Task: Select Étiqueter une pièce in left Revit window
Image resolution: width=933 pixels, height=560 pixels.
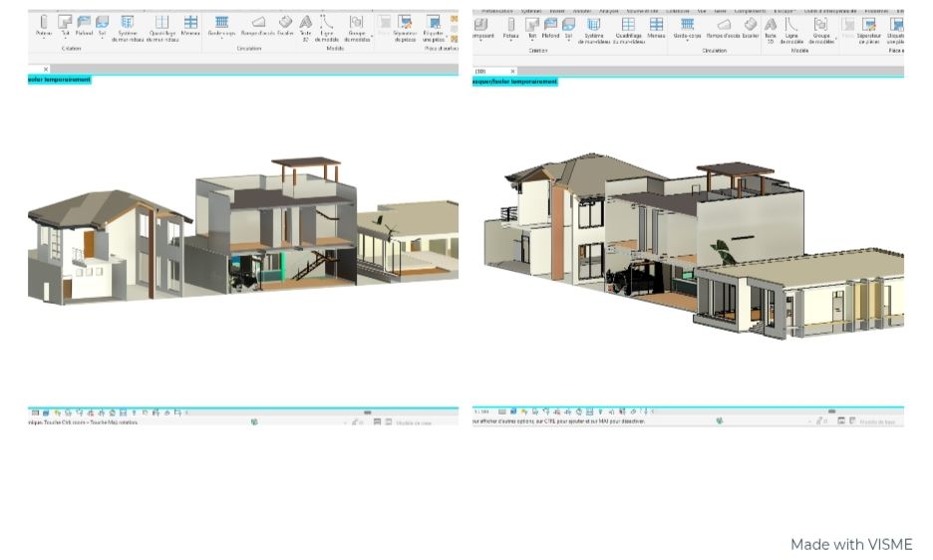Action: (434, 29)
